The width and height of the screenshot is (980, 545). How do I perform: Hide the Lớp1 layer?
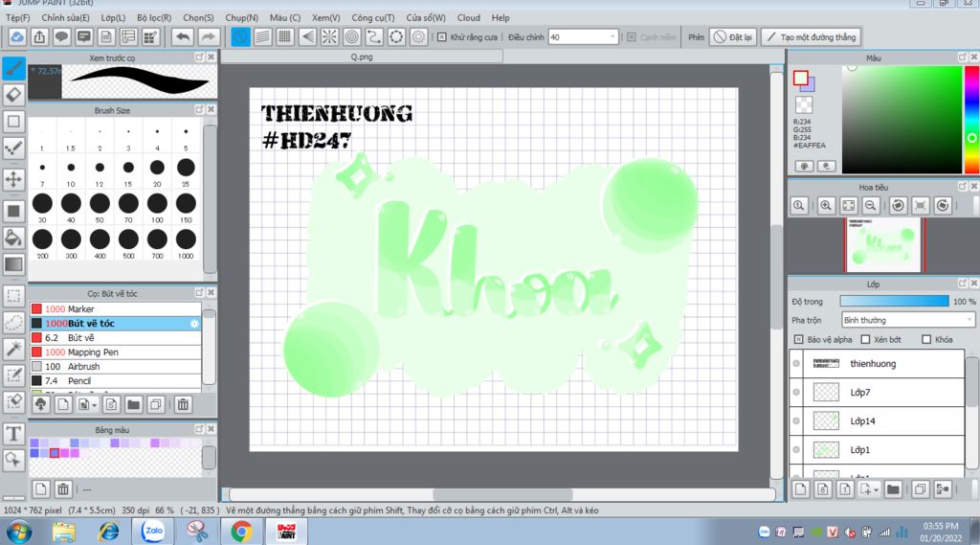tap(796, 450)
